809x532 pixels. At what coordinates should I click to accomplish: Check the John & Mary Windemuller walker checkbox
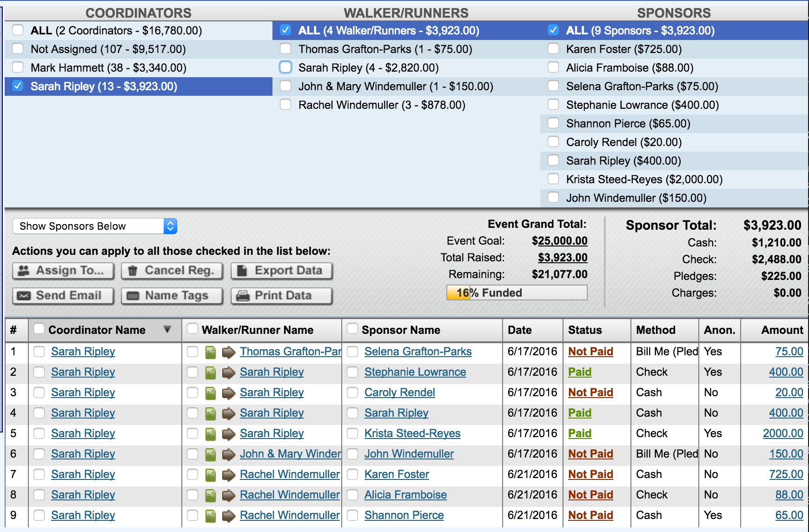pyautogui.click(x=285, y=86)
